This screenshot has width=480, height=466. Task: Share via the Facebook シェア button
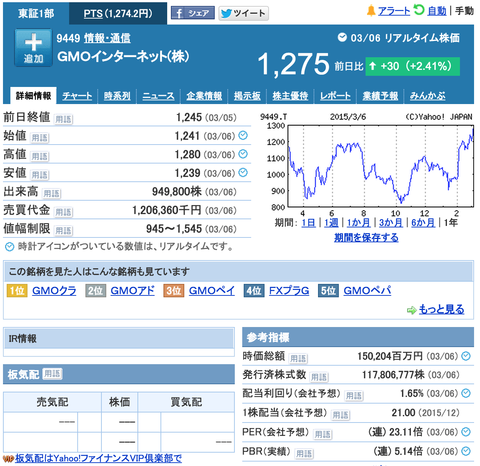click(193, 13)
